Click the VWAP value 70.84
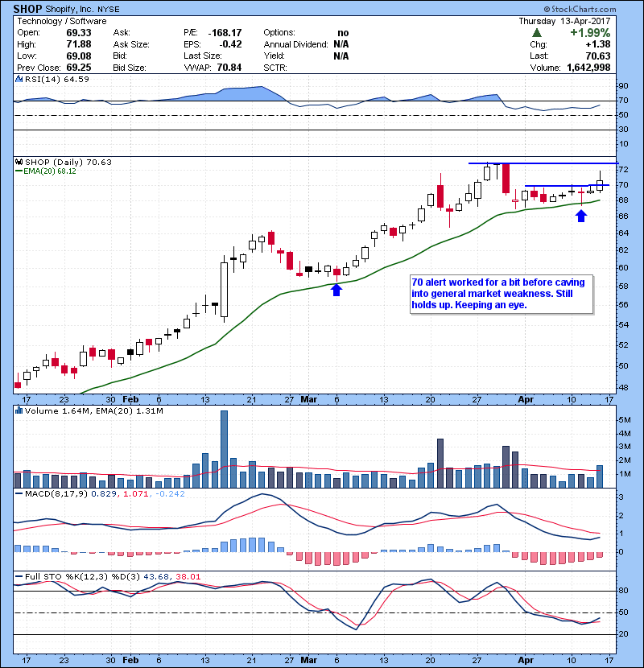The image size is (644, 668). tap(229, 68)
